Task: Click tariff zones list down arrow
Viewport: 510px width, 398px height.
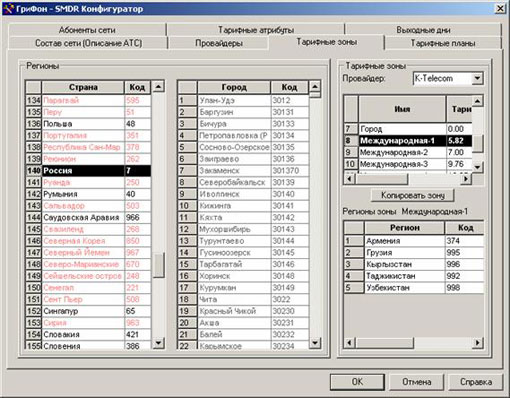Action: 477,166
